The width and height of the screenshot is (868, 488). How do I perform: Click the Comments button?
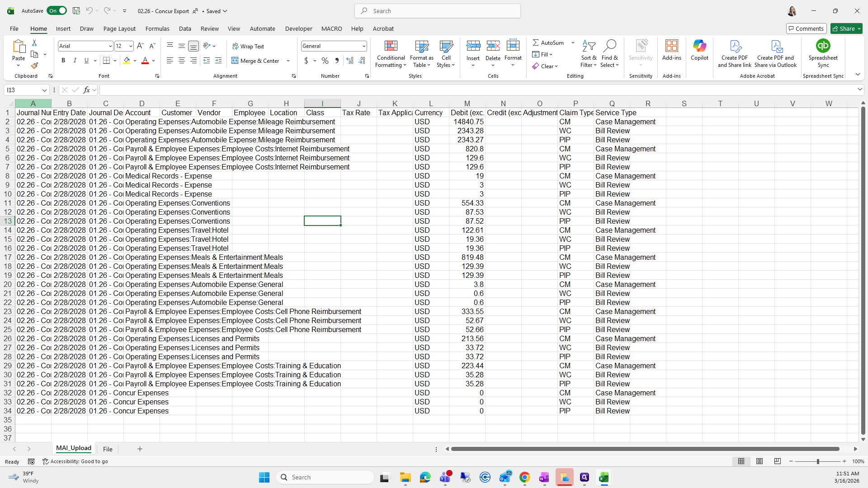[x=806, y=28]
